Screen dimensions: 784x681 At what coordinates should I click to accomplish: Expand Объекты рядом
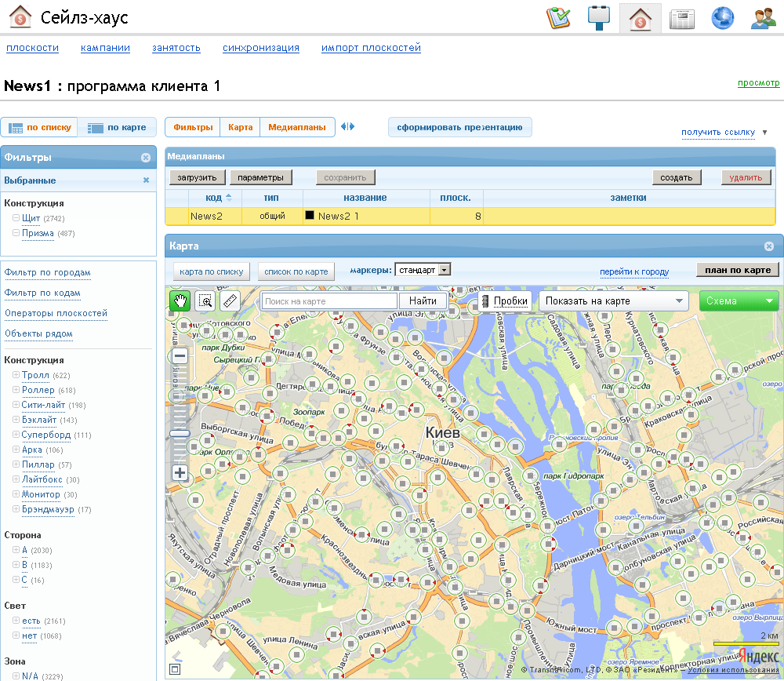[x=38, y=333]
